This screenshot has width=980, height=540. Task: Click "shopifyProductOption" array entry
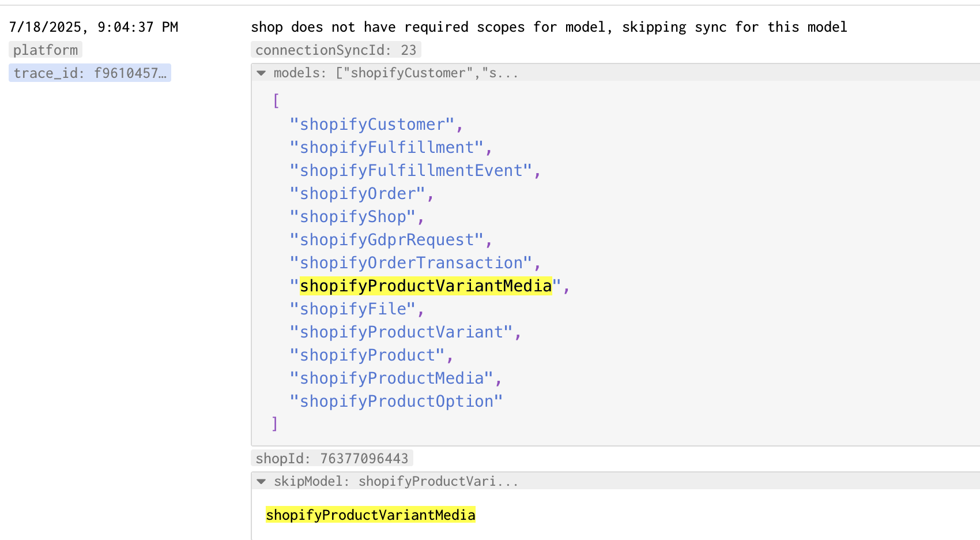[396, 402]
